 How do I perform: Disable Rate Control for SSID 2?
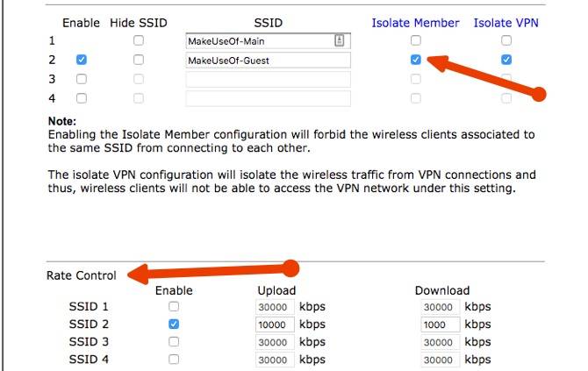tap(174, 325)
